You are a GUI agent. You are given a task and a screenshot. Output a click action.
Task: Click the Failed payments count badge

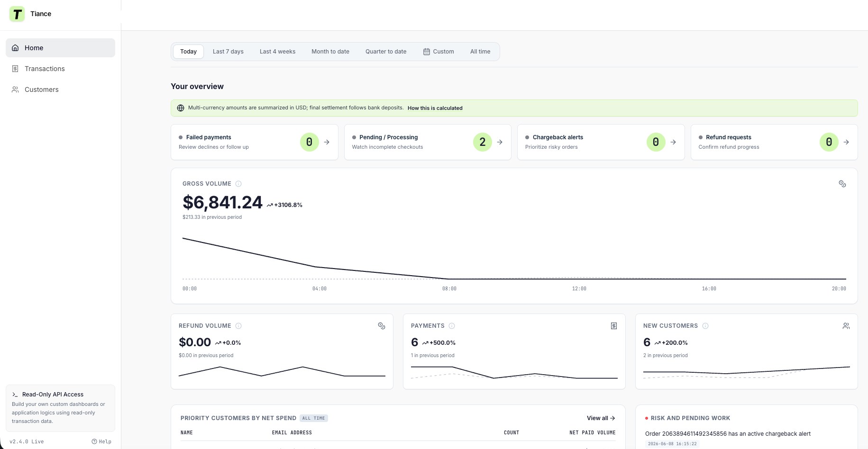pyautogui.click(x=309, y=142)
